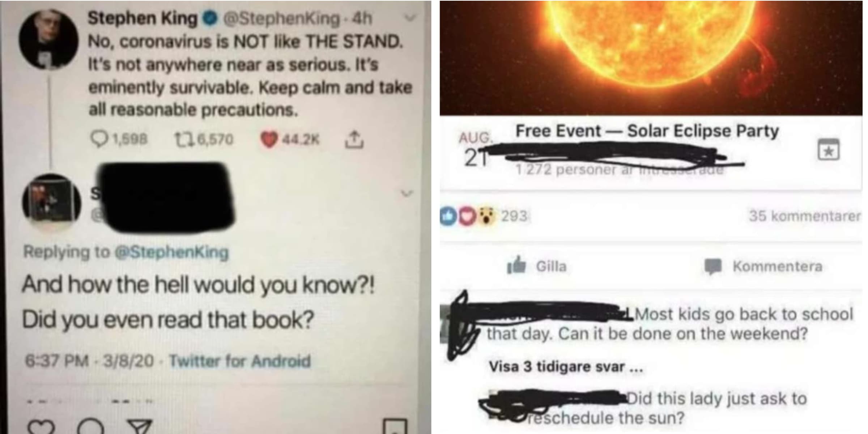Viewport: 868px width, 434px height.
Task: Open the Free Event Solar Eclipse Party title
Action: 647,131
